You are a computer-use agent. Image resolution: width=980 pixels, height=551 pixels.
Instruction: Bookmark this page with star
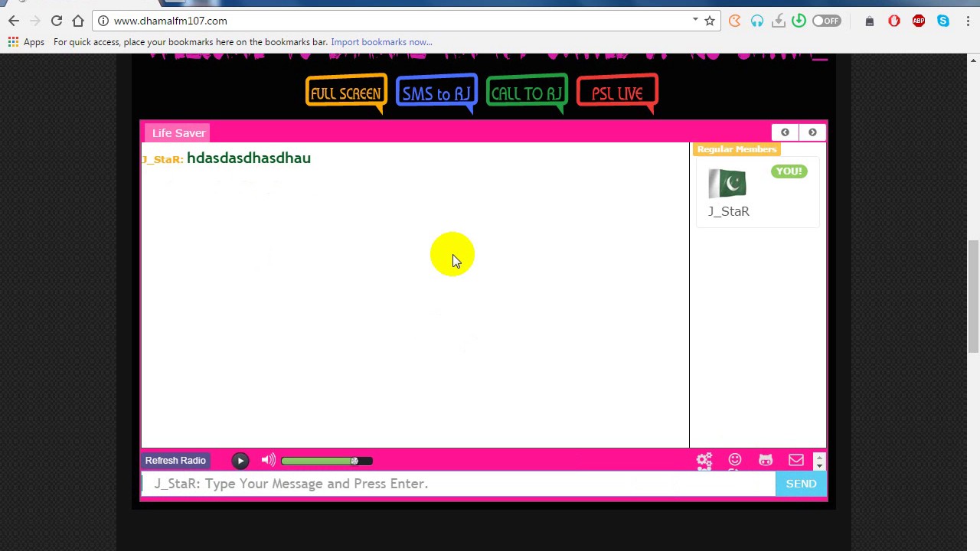710,21
